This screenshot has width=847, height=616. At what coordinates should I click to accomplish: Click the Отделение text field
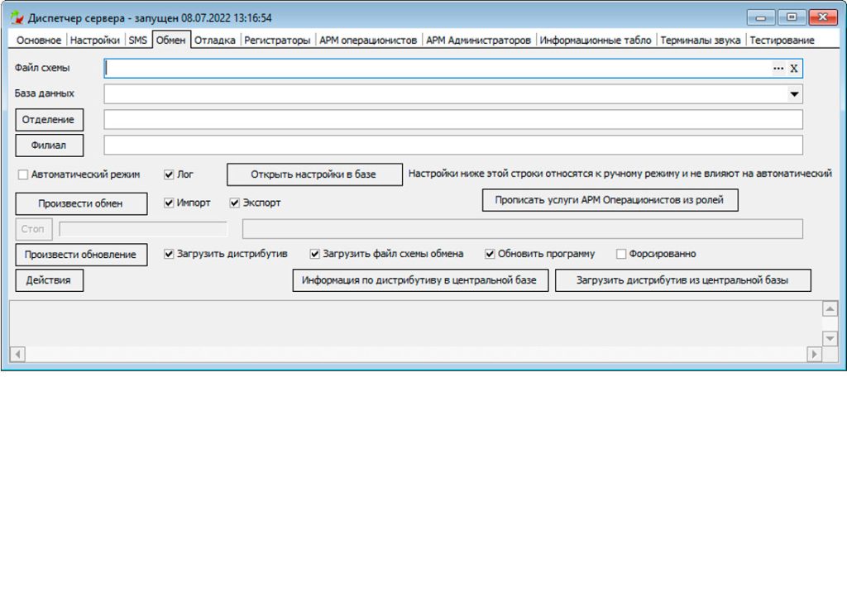coord(453,119)
